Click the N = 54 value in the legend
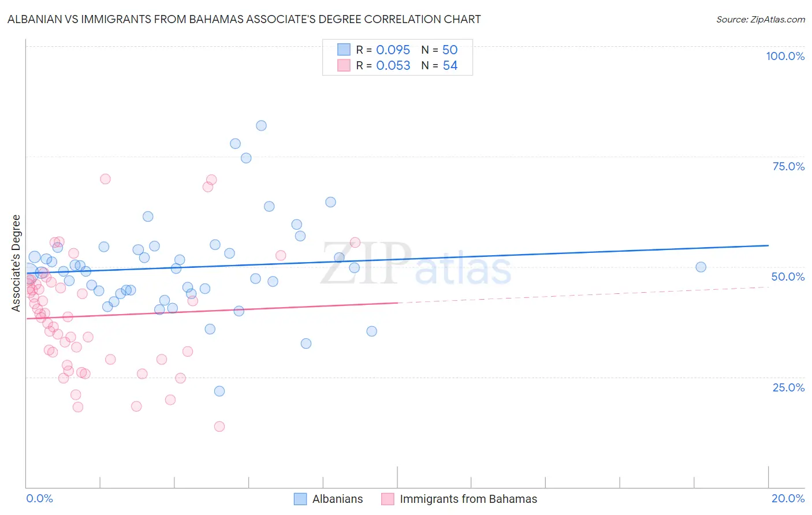 (x=439, y=65)
